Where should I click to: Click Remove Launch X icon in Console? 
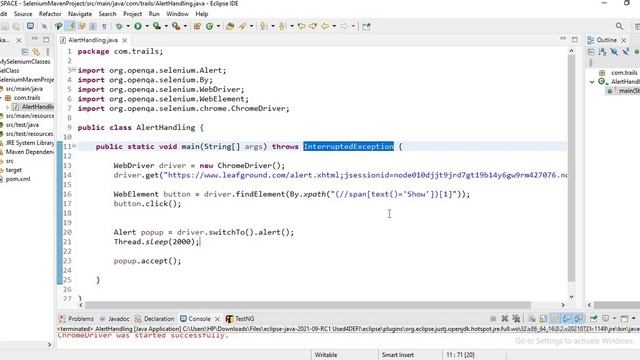[x=504, y=318]
